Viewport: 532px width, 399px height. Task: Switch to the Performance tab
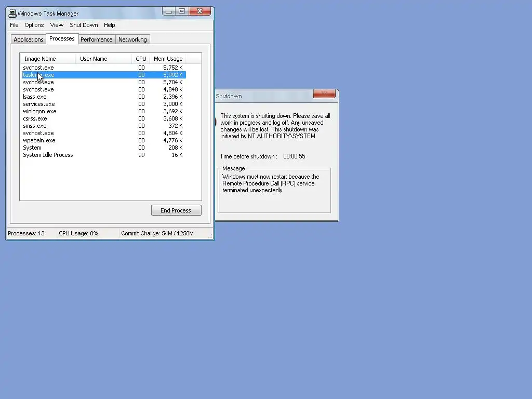pos(96,39)
